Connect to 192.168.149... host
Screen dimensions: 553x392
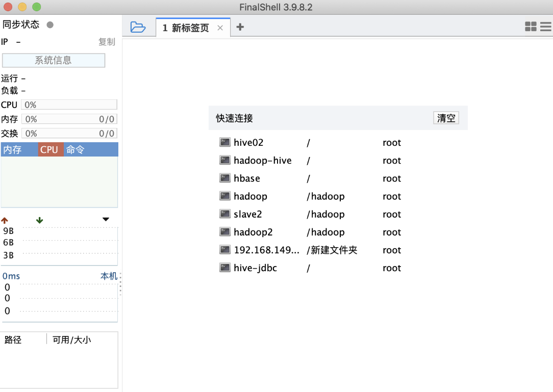tap(267, 250)
